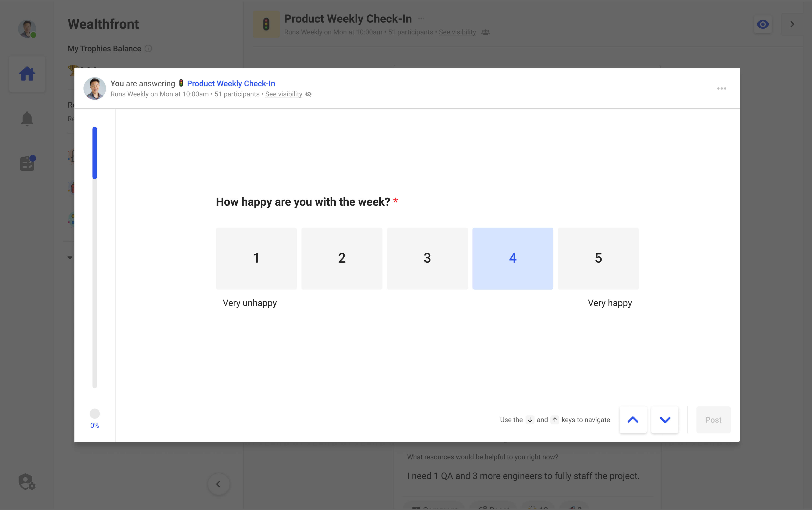Image resolution: width=812 pixels, height=510 pixels.
Task: Click your profile avatar in the sidebar
Action: pyautogui.click(x=27, y=29)
